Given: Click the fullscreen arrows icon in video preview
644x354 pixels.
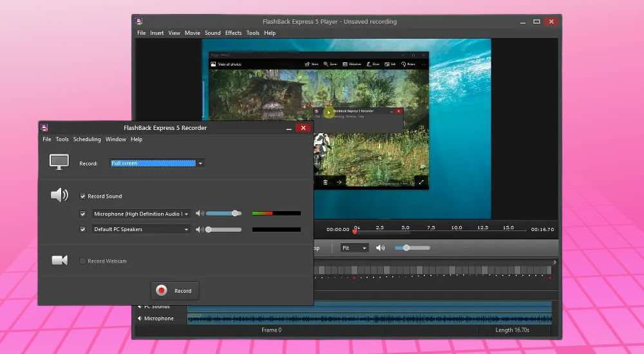Looking at the screenshot, I should click(x=421, y=182).
